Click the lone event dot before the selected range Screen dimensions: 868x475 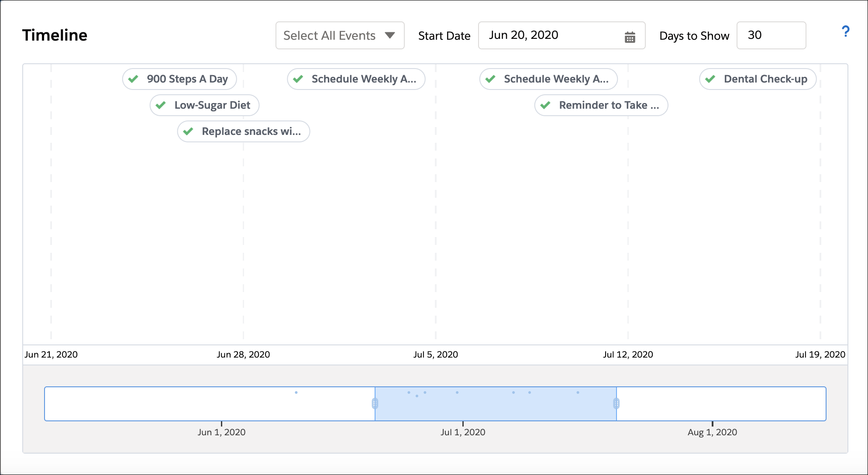pyautogui.click(x=296, y=392)
